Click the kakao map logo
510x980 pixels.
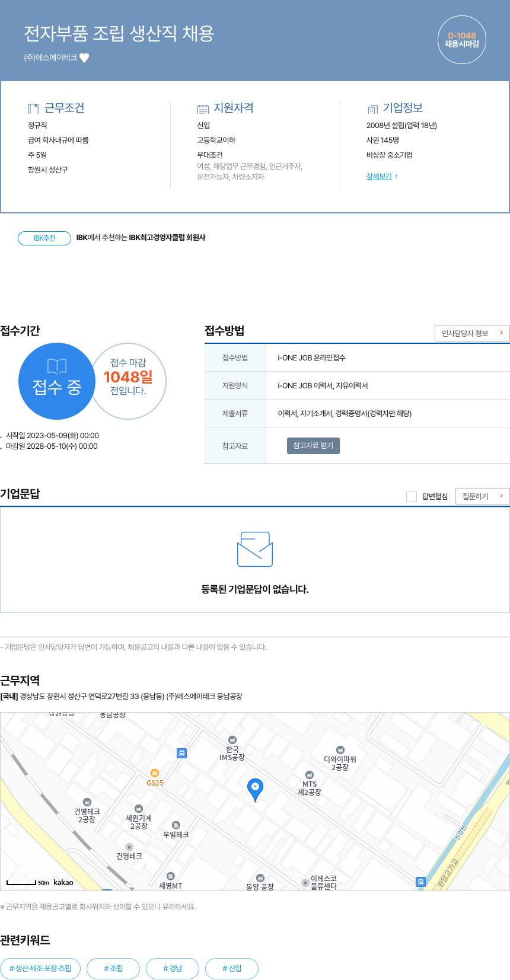click(x=63, y=882)
